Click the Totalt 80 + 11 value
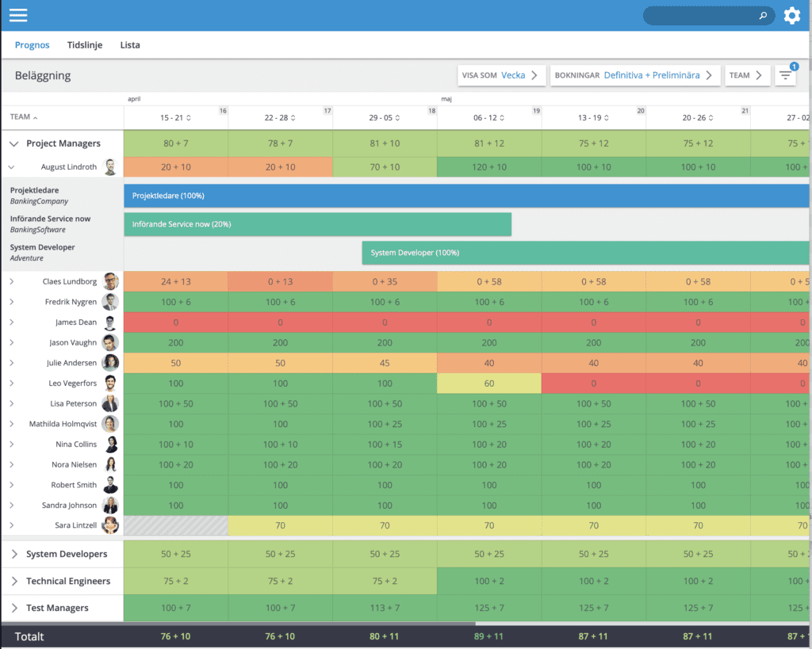Viewport: 812px width, 649px height. [385, 636]
